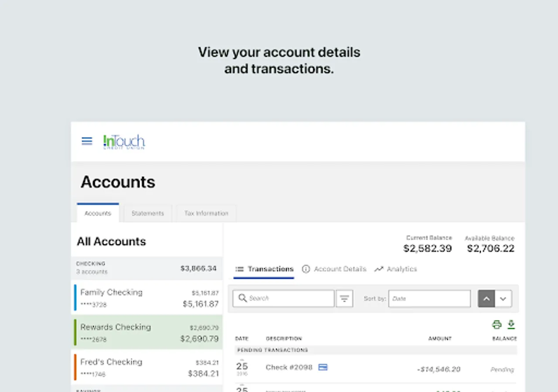The height and width of the screenshot is (392, 558).
Task: Open the Sort by Date dropdown
Action: click(x=429, y=298)
